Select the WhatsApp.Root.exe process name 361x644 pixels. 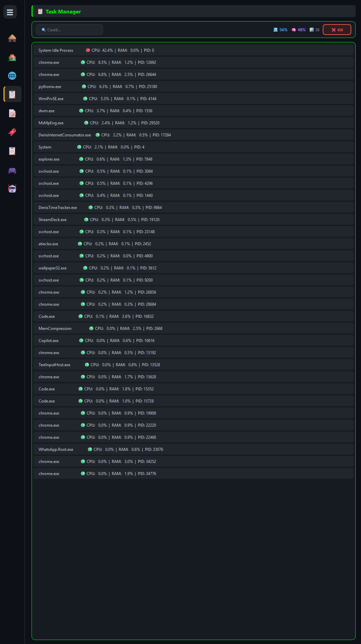click(56, 449)
